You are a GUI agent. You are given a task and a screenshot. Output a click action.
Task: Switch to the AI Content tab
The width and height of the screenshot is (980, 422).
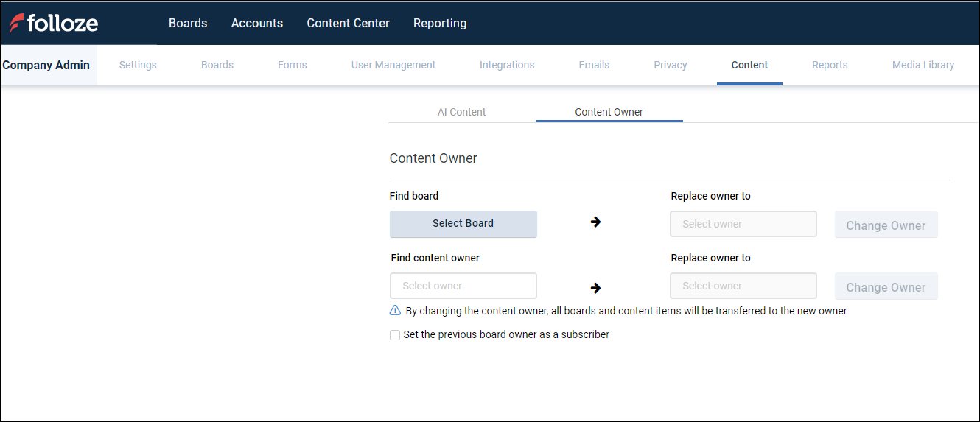point(461,112)
